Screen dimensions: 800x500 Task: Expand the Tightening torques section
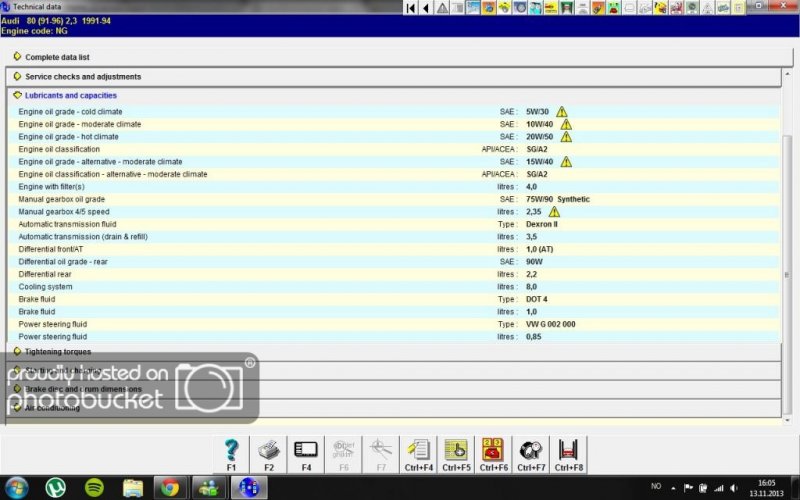tap(57, 351)
